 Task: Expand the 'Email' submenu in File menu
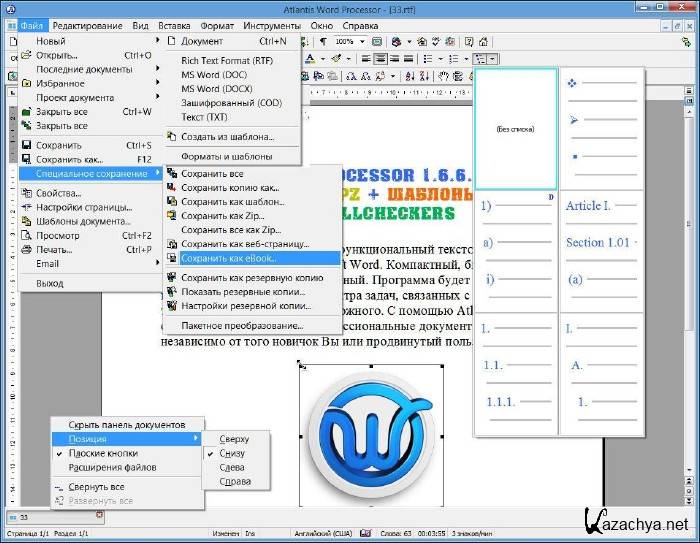coord(47,264)
